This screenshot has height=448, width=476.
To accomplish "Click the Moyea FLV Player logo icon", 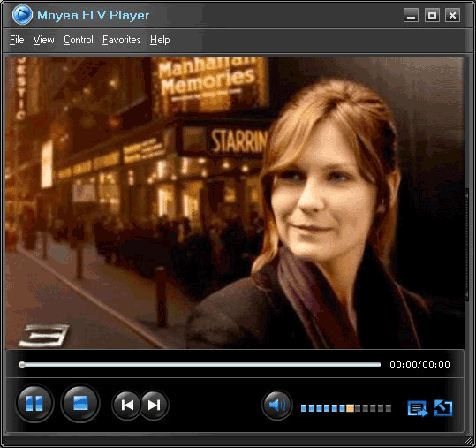I will (x=22, y=14).
